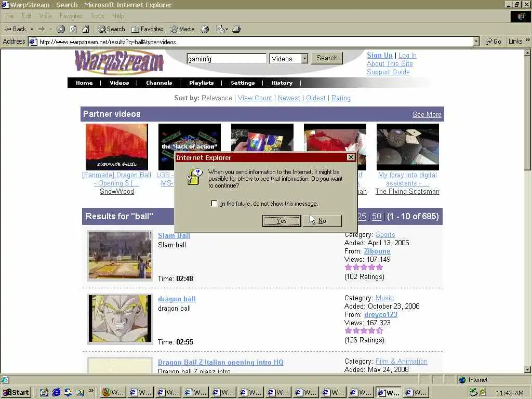
Task: Click the Firefox taskbar button
Action: click(114, 392)
